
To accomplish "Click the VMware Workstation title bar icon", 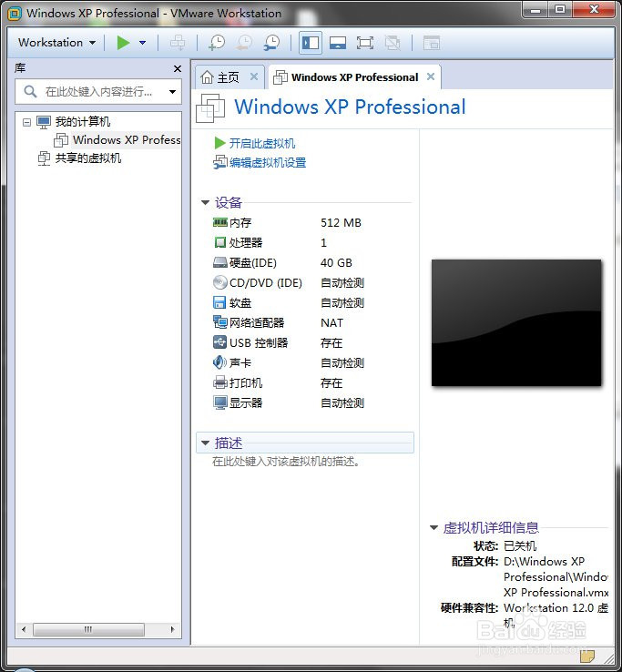I will click(x=15, y=14).
